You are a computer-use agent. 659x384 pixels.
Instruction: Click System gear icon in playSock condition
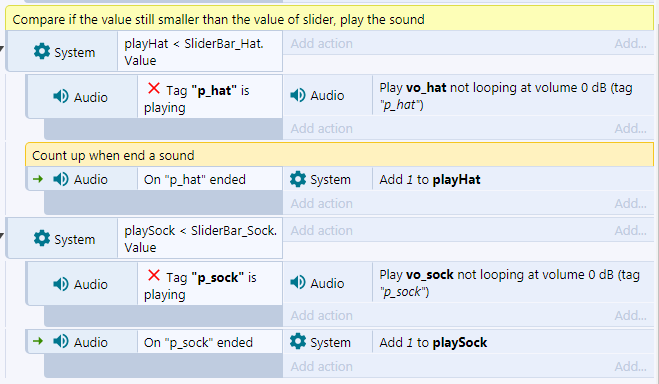click(x=42, y=238)
